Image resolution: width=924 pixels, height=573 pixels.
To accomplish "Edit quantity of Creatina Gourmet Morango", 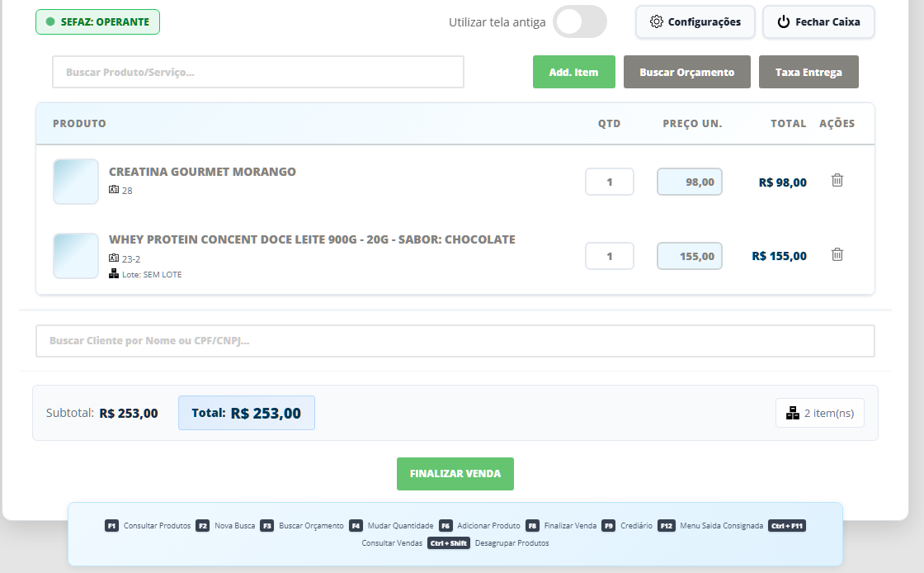I will pyautogui.click(x=609, y=182).
